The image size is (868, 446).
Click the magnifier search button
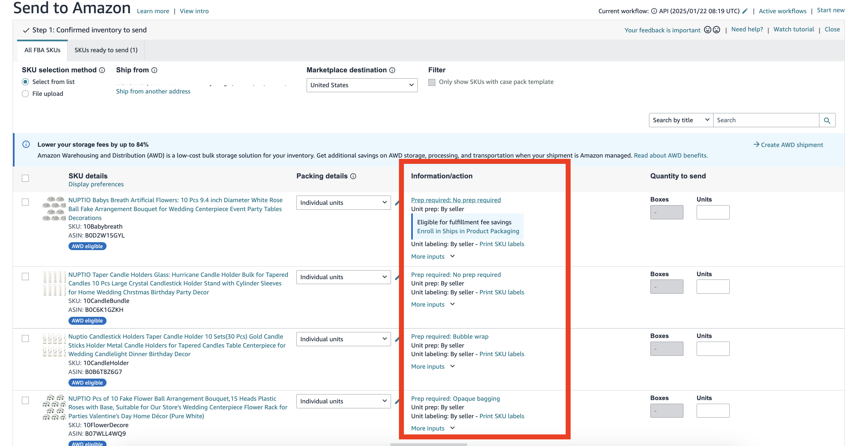pyautogui.click(x=827, y=120)
